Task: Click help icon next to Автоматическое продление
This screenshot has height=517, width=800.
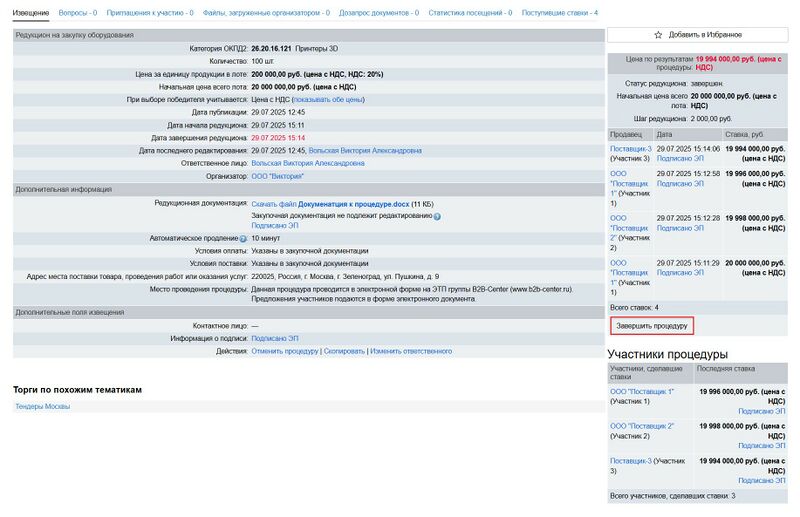Action: (243, 239)
